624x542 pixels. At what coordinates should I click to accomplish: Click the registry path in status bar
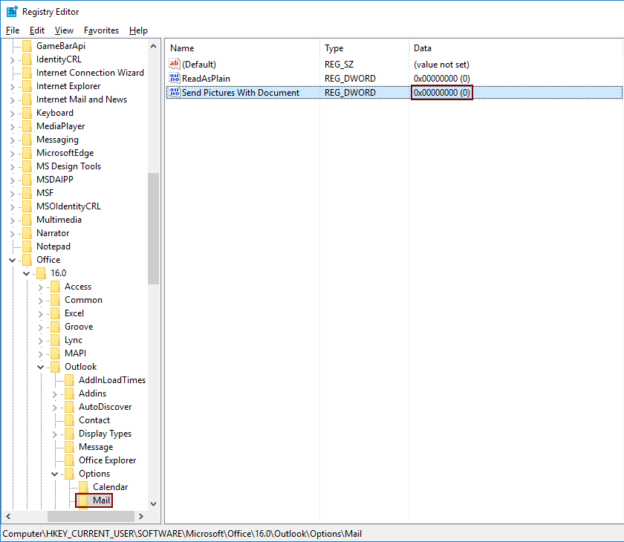(x=182, y=534)
